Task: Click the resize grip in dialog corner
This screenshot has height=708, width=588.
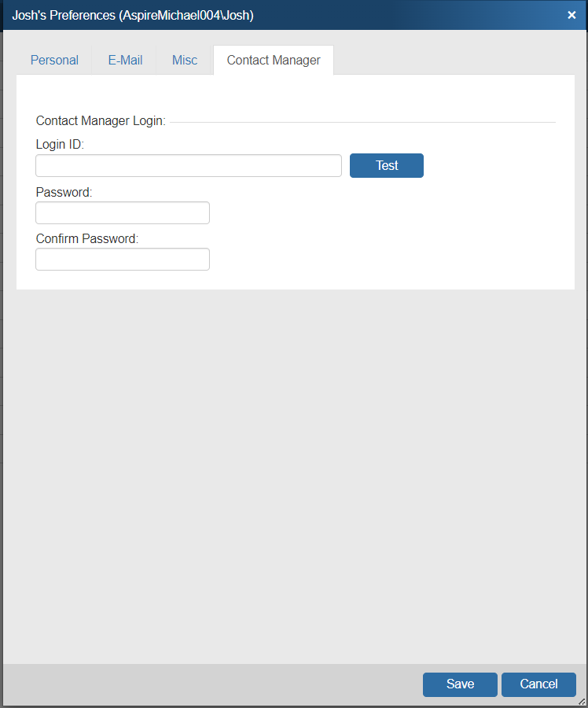Action: point(581,701)
